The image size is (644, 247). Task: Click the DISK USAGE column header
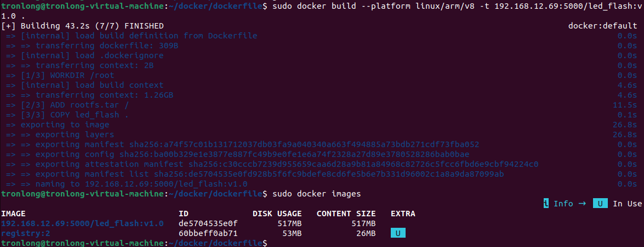click(277, 214)
